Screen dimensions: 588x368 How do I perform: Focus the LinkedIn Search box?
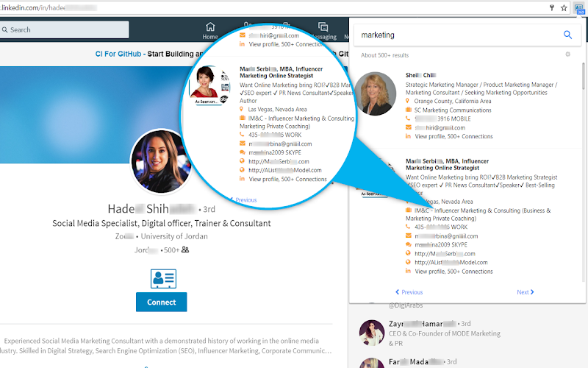65,29
